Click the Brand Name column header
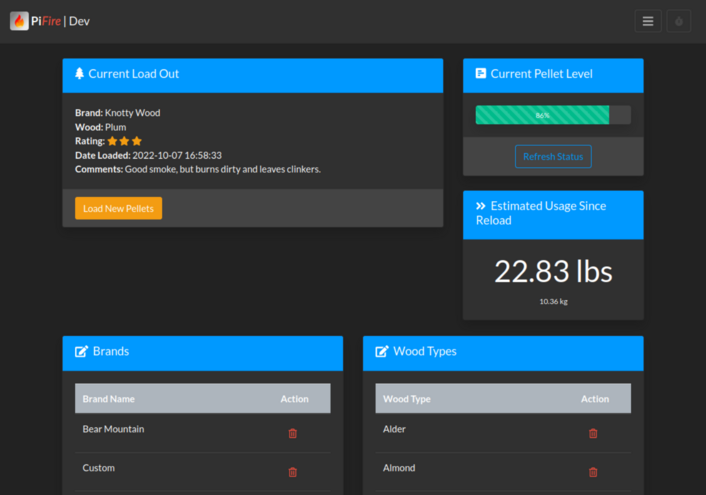The image size is (706, 495). (108, 399)
